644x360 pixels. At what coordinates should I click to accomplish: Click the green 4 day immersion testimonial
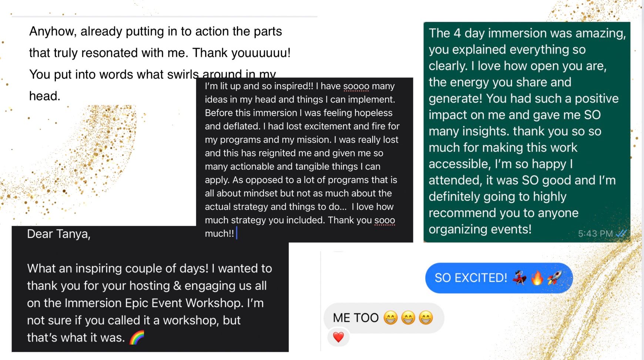[x=527, y=132]
